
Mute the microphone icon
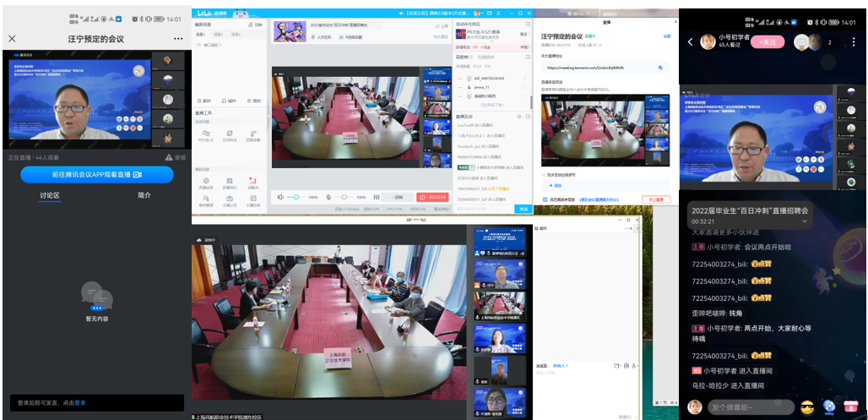coord(328,197)
